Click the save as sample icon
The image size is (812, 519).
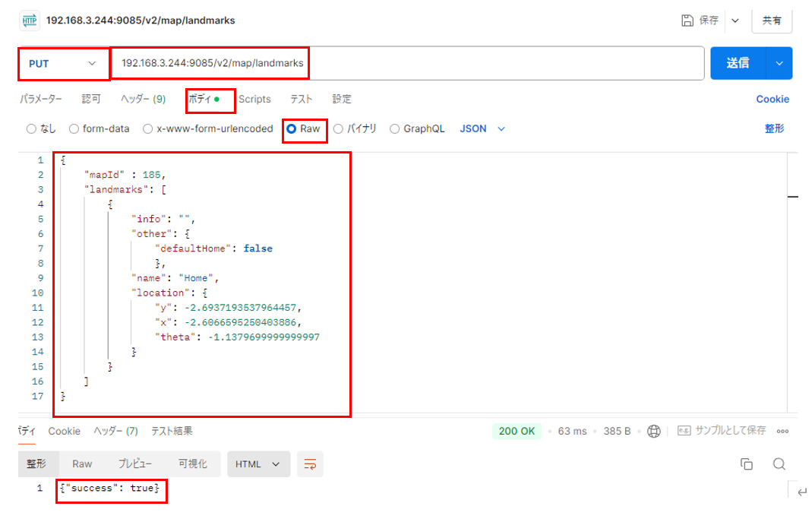point(684,431)
